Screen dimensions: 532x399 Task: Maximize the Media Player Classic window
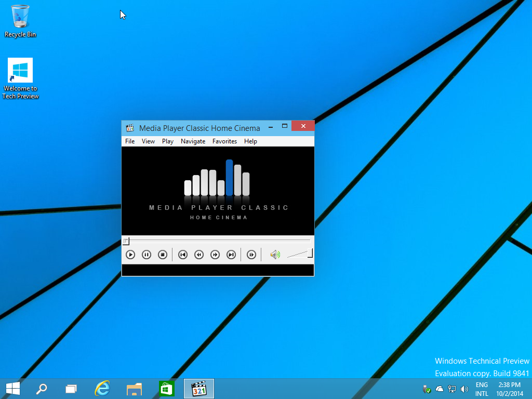[x=285, y=126]
